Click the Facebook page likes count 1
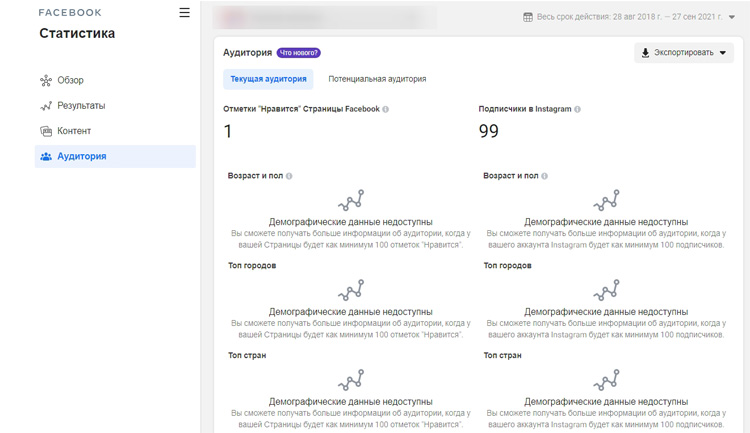The image size is (750, 433). coord(228,131)
